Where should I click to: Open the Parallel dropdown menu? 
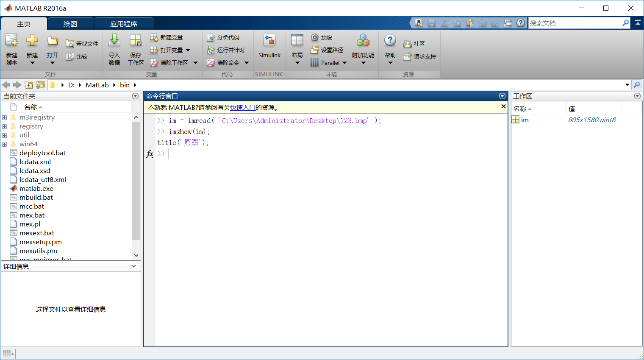[x=344, y=63]
